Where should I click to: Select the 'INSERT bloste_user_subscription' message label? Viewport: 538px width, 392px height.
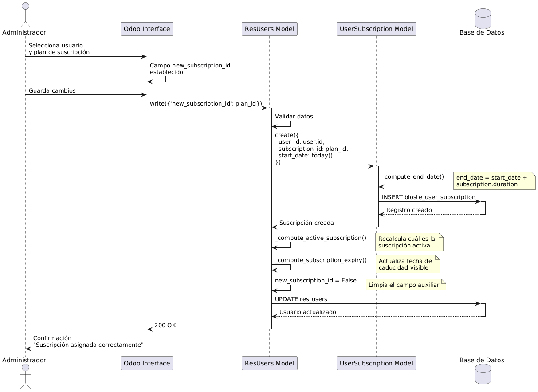(x=428, y=197)
